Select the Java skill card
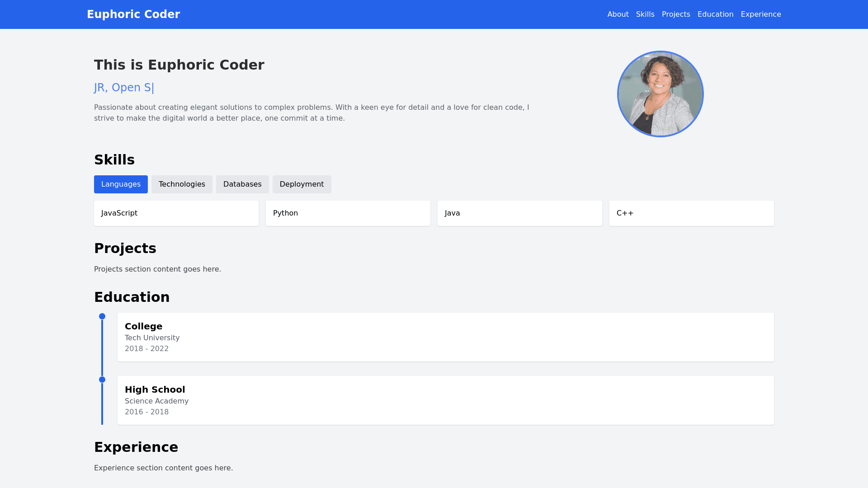 pos(520,213)
